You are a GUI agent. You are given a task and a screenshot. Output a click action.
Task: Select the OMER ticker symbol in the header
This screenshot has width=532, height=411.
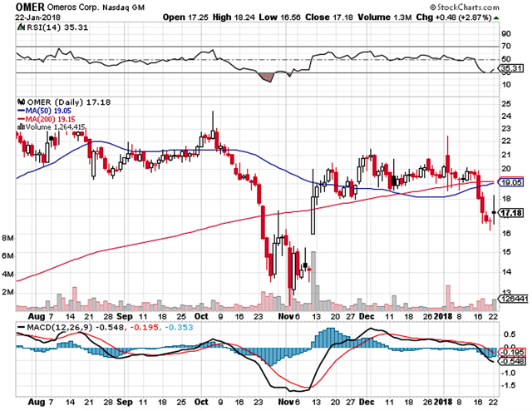click(x=30, y=7)
